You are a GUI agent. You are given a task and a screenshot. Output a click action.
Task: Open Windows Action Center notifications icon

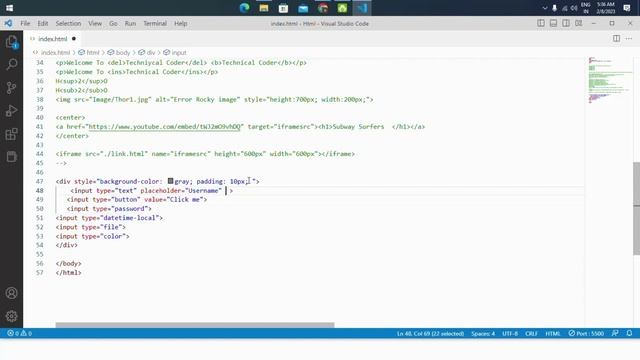point(627,8)
